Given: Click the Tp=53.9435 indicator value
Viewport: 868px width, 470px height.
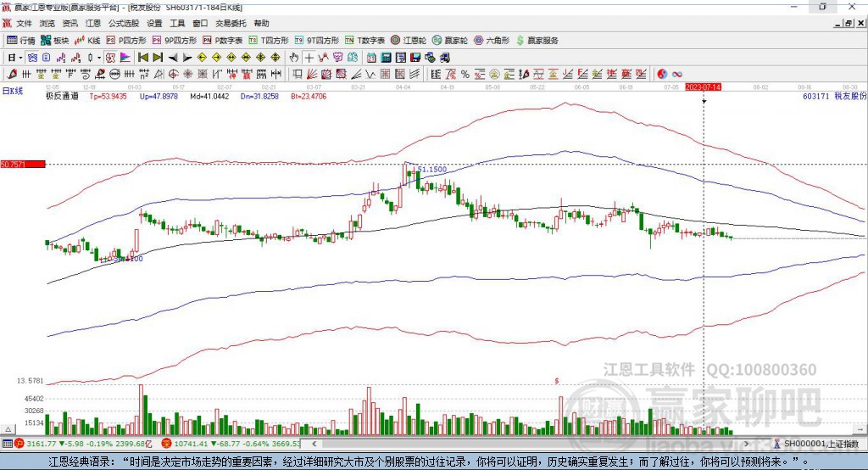Looking at the screenshot, I should (x=108, y=97).
